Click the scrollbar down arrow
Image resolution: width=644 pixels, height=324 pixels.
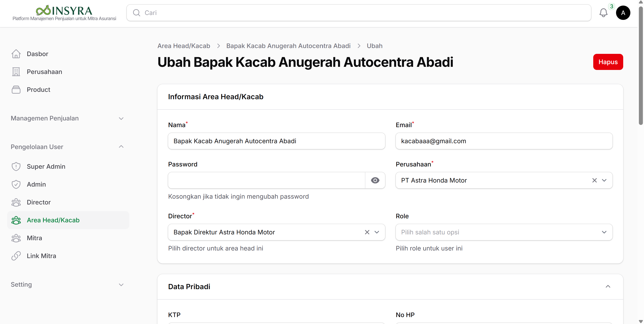pyautogui.click(x=641, y=322)
